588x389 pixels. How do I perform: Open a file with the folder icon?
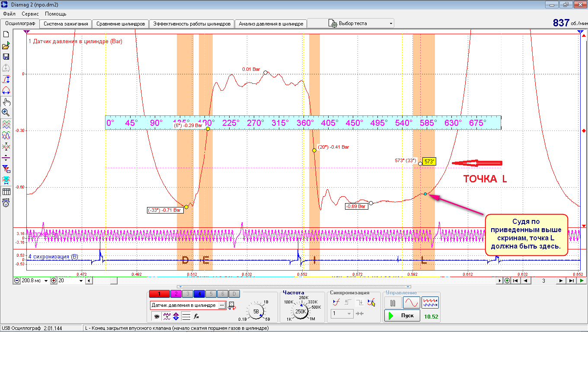coord(6,45)
